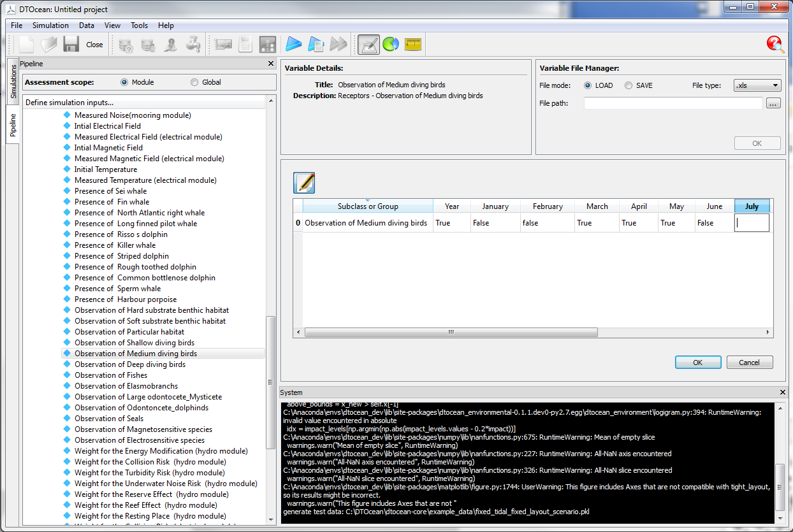The height and width of the screenshot is (532, 793).
Task: Select the fast-forward run strategy icon
Action: click(337, 44)
